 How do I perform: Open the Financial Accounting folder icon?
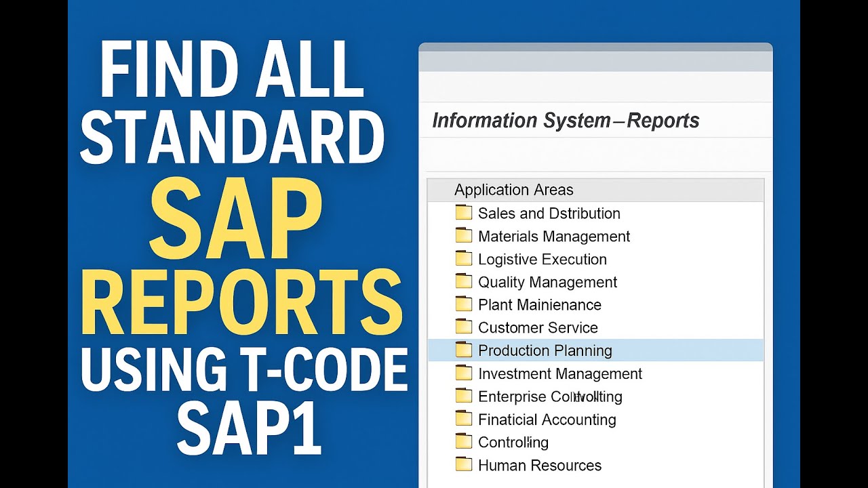coord(464,420)
